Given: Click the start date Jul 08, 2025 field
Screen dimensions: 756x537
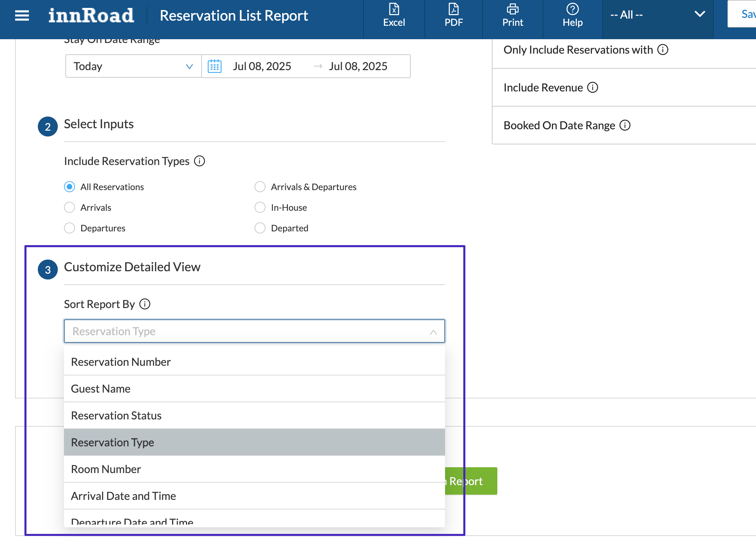Looking at the screenshot, I should tap(262, 66).
